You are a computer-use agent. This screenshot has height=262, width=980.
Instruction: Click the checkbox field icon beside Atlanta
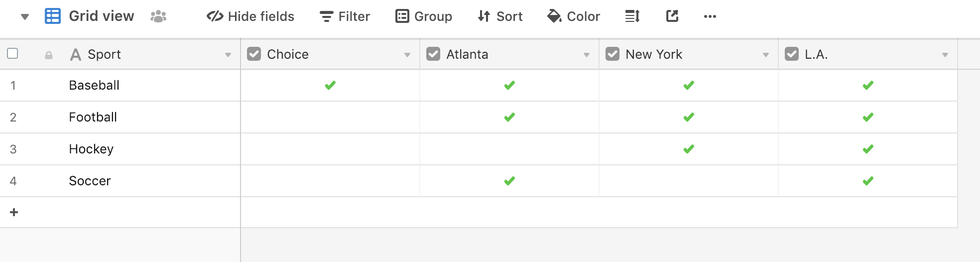tap(433, 54)
